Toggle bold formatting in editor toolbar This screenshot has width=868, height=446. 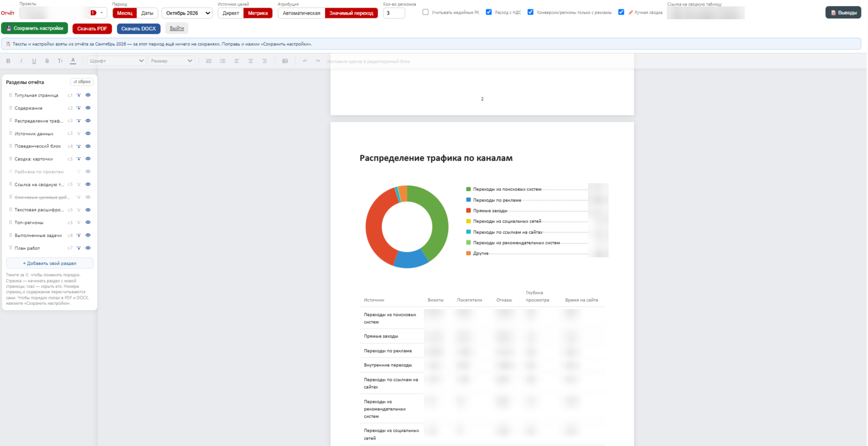pos(8,61)
